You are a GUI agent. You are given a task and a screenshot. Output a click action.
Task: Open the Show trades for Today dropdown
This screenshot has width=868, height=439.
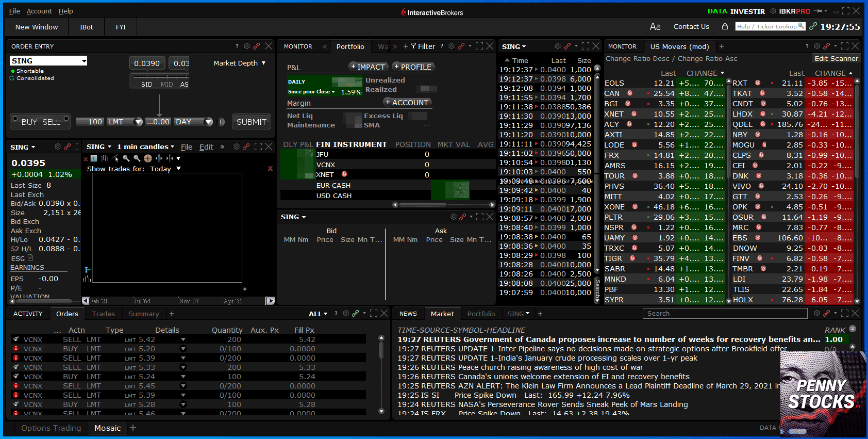pyautogui.click(x=179, y=168)
